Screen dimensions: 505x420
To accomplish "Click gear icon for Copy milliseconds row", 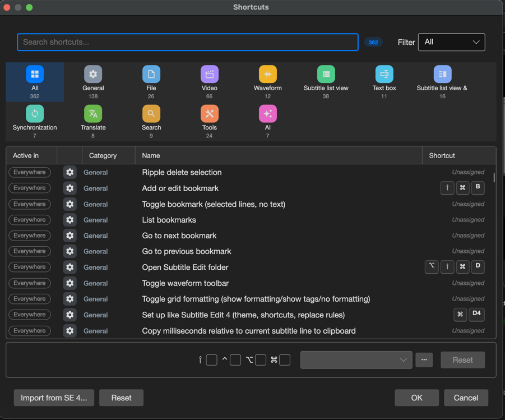I will click(x=70, y=331).
